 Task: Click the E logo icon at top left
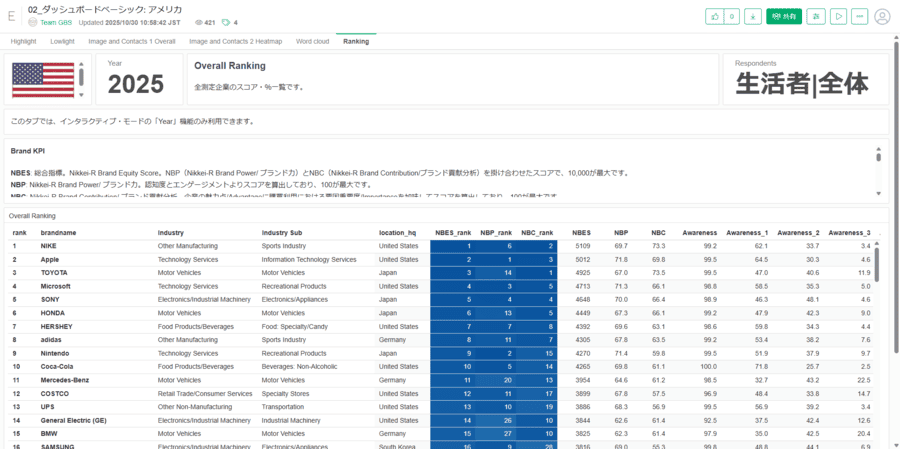[11, 16]
